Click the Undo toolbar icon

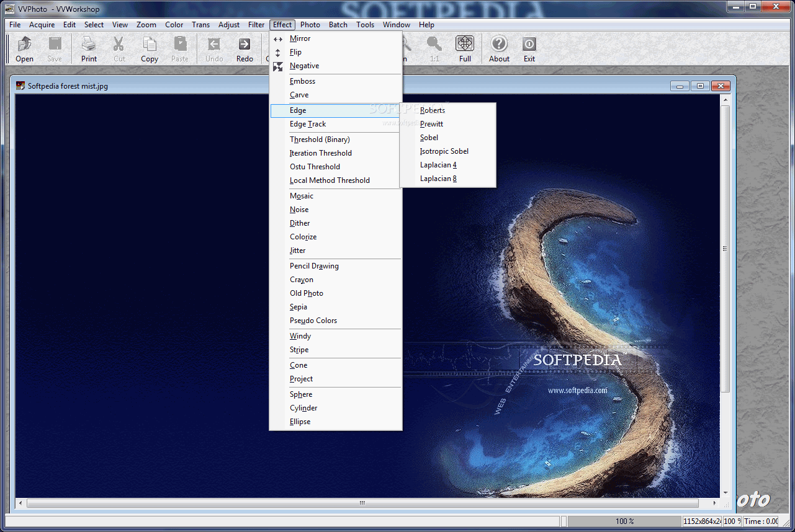(x=214, y=49)
